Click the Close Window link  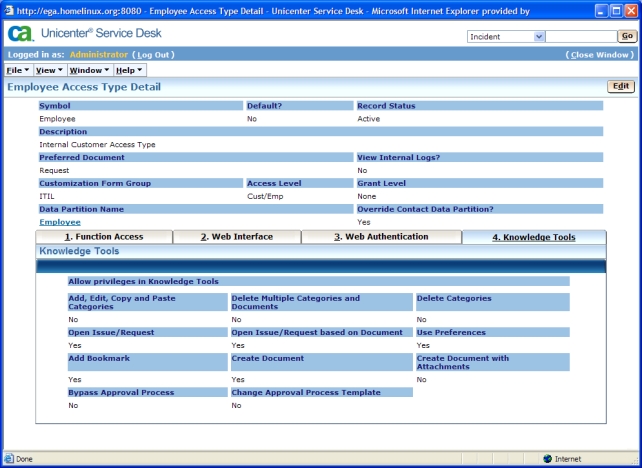tap(600, 55)
